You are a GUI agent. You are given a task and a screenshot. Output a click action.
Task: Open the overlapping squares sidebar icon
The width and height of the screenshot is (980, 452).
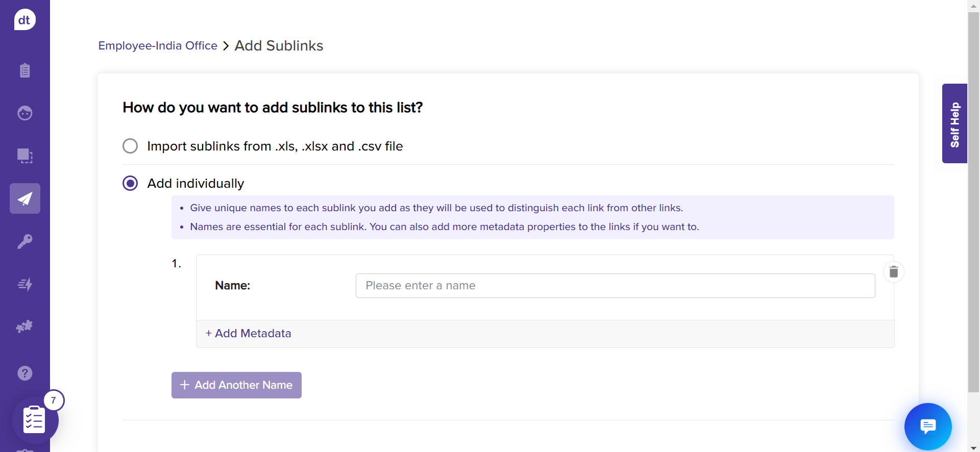24,156
